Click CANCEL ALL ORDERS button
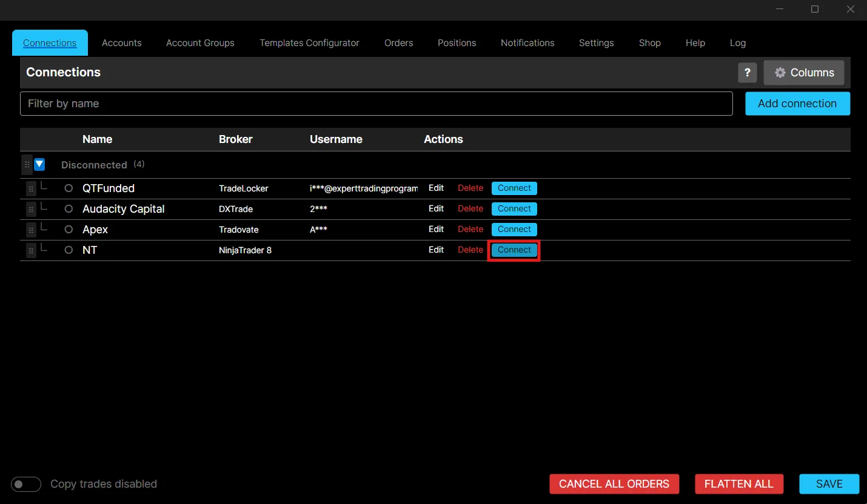The height and width of the screenshot is (504, 867). 614,484
